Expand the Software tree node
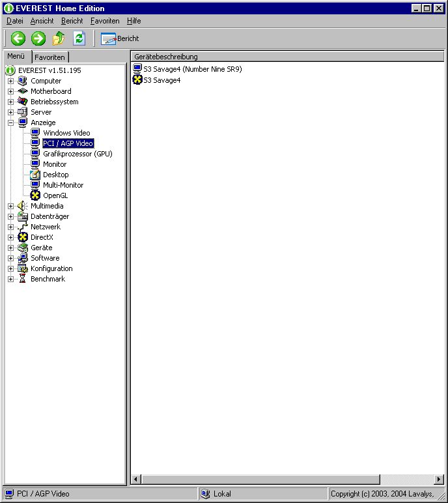Image resolution: width=448 pixels, height=503 pixels. coord(10,258)
